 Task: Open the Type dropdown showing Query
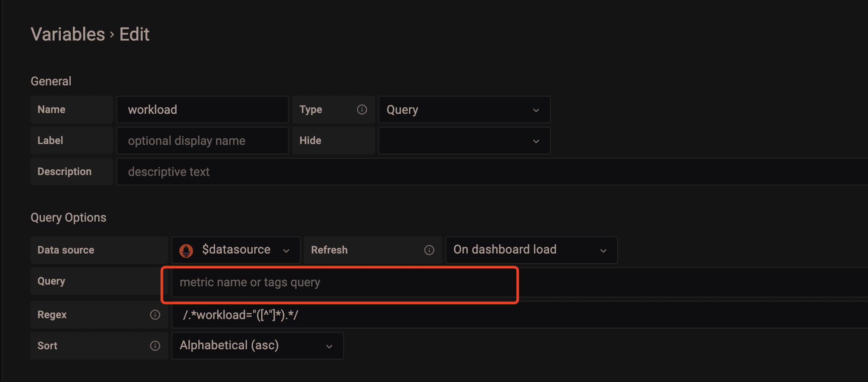tap(464, 110)
